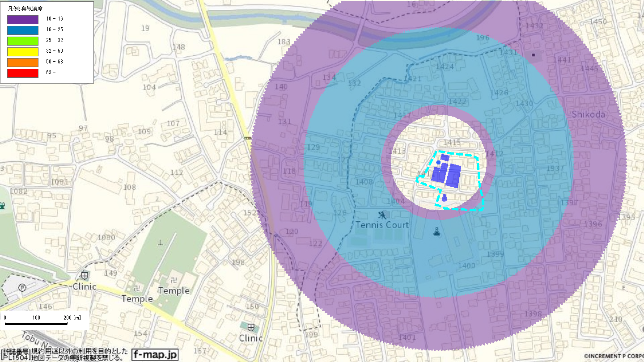Click lot number 1404

point(396,202)
